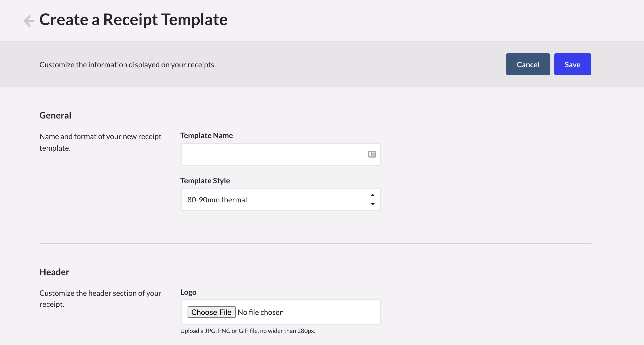Click the contact card icon in Template Name field
Image resolution: width=644 pixels, height=345 pixels.
(372, 154)
